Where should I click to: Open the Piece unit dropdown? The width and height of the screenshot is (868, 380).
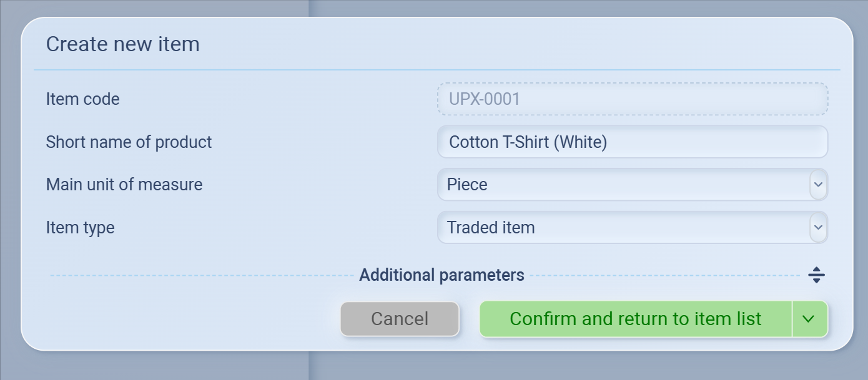(624, 185)
